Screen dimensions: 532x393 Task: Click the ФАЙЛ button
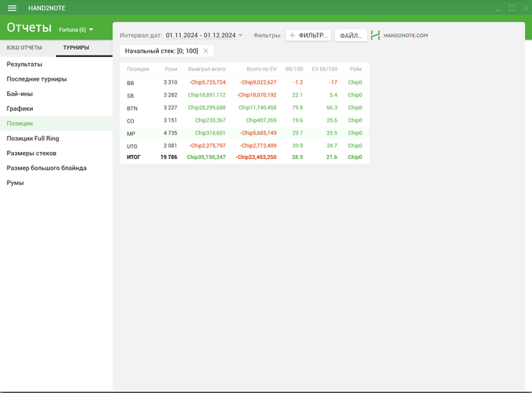[x=351, y=35]
